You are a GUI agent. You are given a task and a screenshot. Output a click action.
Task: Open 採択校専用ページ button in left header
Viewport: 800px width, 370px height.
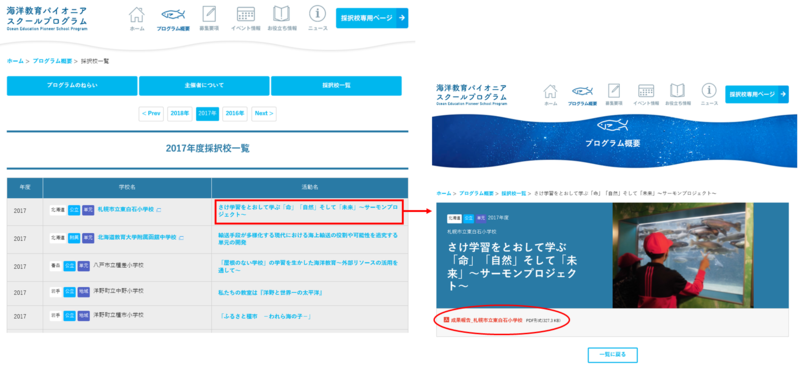click(372, 18)
